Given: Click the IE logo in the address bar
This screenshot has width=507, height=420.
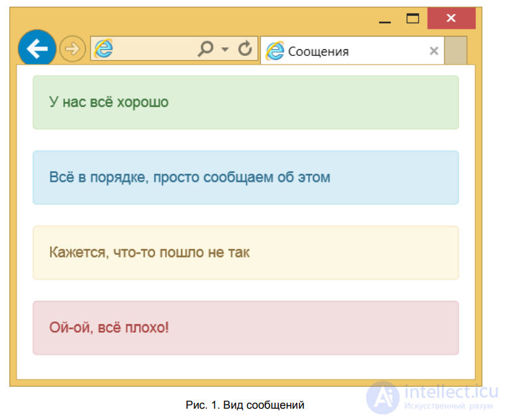Looking at the screenshot, I should pyautogui.click(x=104, y=49).
